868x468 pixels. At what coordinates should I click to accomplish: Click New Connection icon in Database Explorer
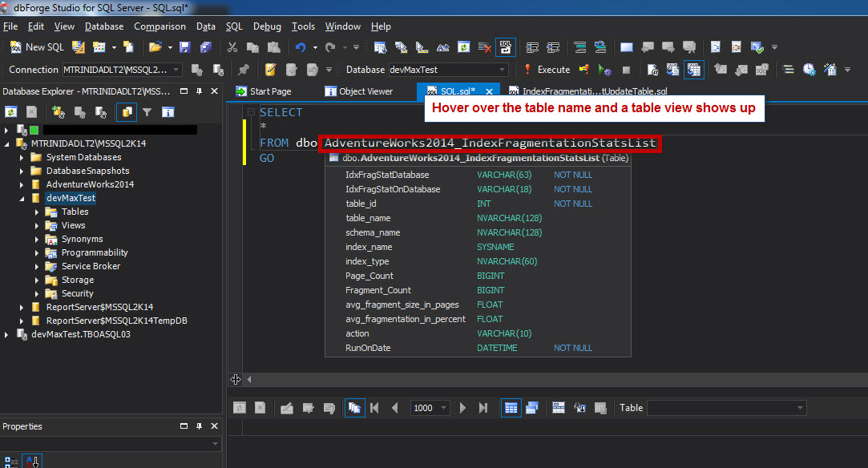tap(59, 112)
